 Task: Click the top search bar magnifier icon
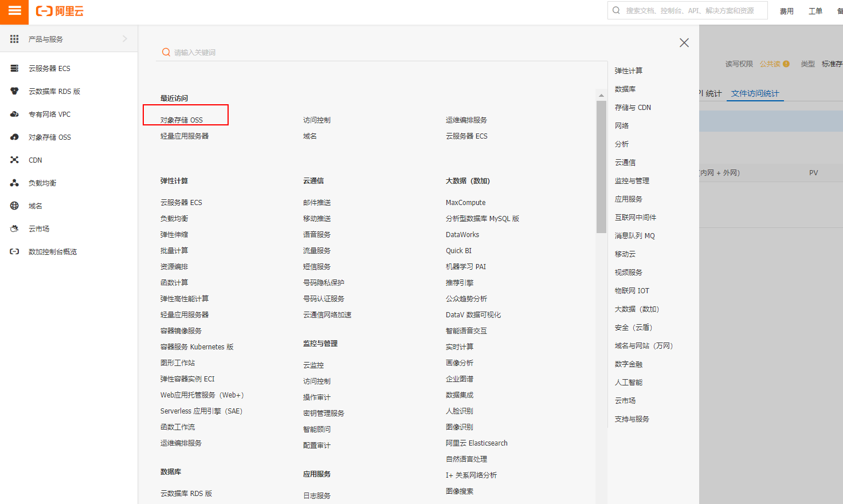[616, 10]
